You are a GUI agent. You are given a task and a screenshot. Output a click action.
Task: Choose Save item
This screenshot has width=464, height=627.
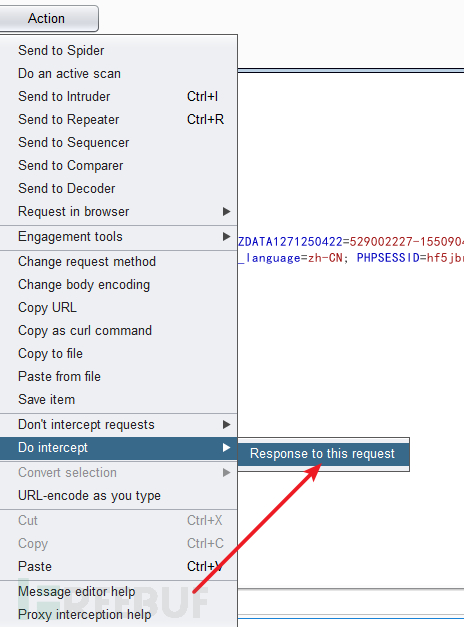118,399
